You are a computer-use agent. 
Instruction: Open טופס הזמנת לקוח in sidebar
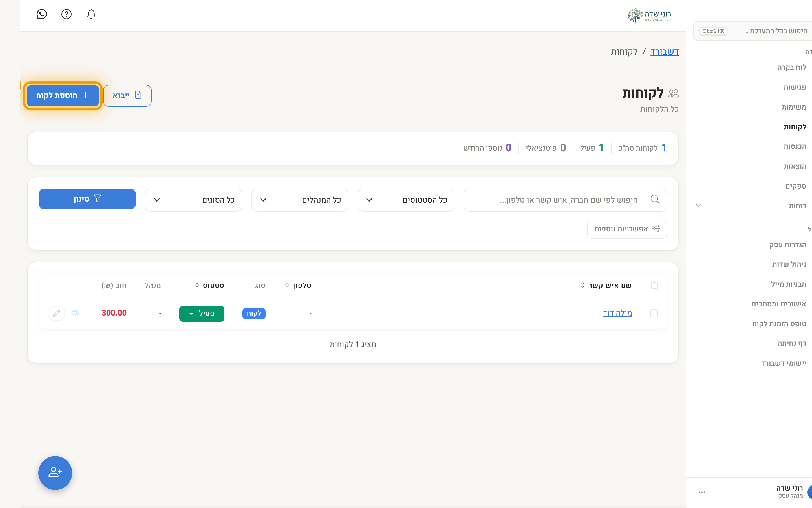779,324
